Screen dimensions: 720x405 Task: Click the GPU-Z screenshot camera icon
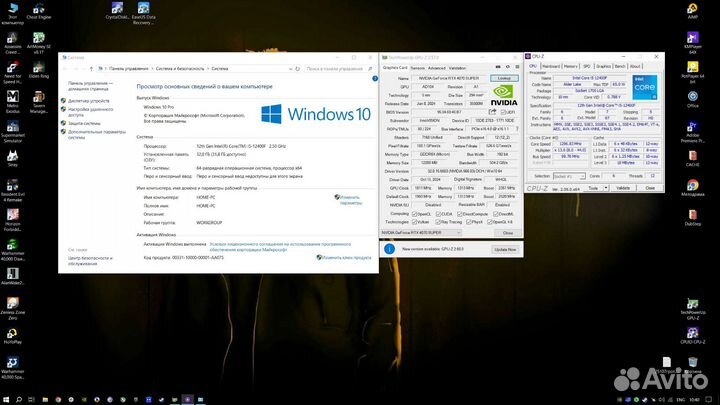tap(498, 67)
